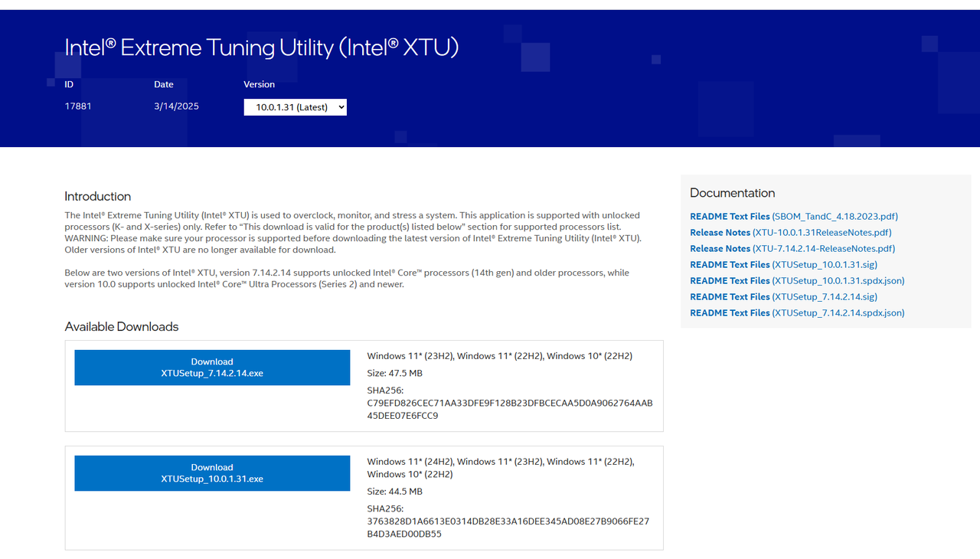Click the Documentation heading
The width and height of the screenshot is (980, 559).
(733, 193)
